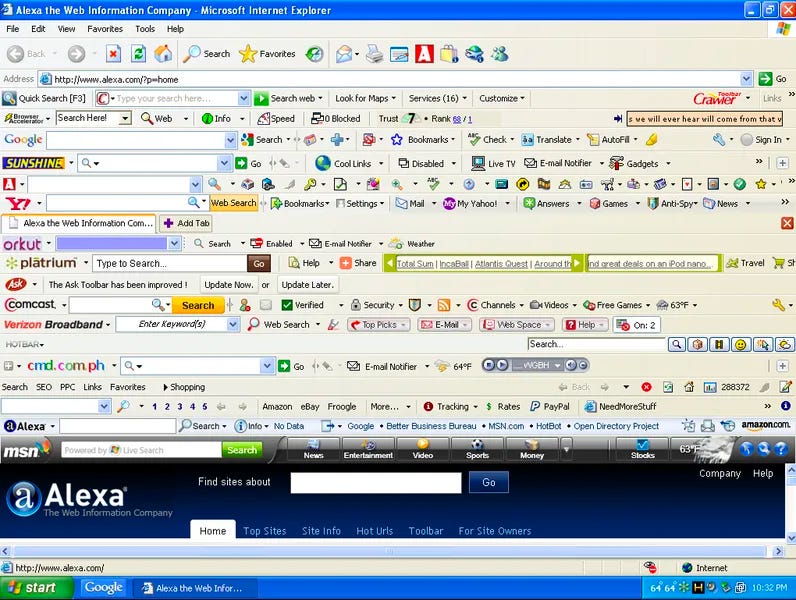Click the Live TV monitor icon
Image resolution: width=796 pixels, height=600 pixels.
[x=478, y=163]
